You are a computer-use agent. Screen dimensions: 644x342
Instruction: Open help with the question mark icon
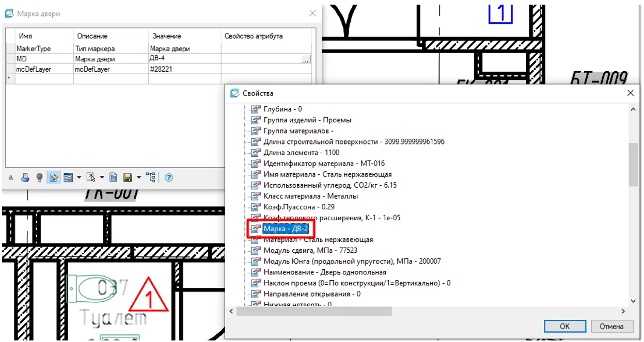(x=168, y=177)
